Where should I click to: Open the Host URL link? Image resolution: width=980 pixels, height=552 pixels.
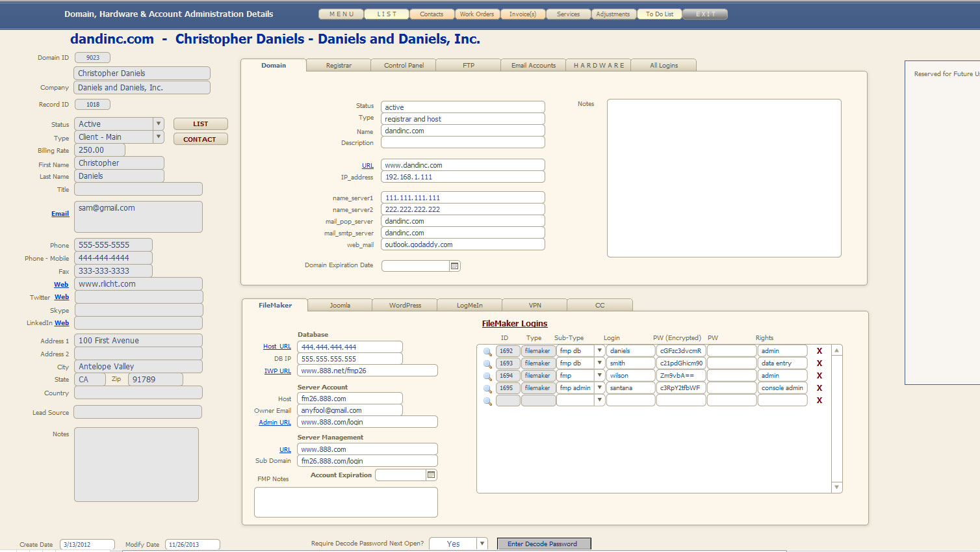(x=277, y=347)
